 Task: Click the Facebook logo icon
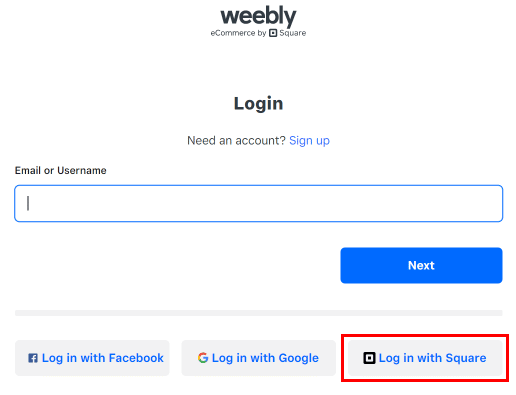click(33, 358)
